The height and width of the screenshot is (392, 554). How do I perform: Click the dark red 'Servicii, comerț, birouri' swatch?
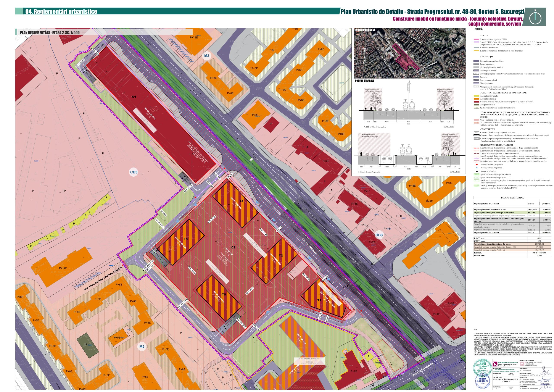pyautogui.click(x=476, y=102)
